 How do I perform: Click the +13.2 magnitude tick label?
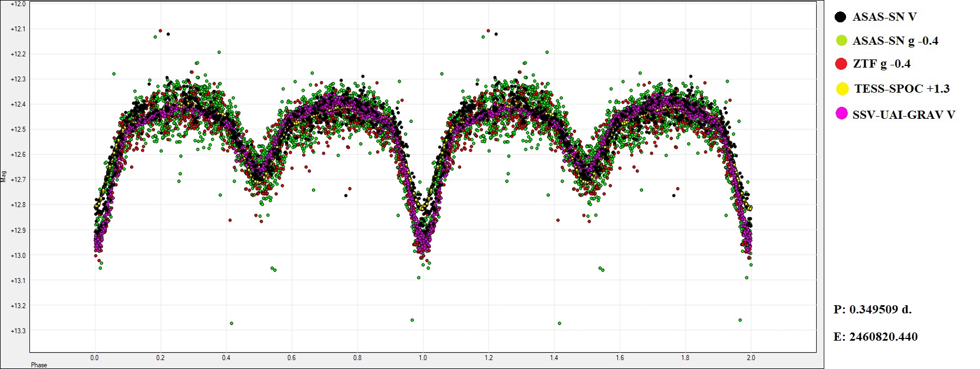(x=18, y=306)
